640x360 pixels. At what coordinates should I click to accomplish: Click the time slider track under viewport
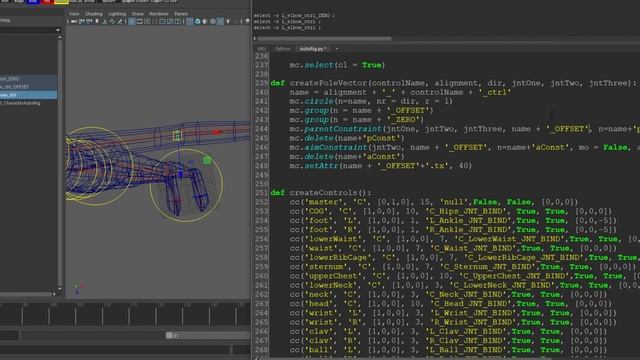coord(125,314)
